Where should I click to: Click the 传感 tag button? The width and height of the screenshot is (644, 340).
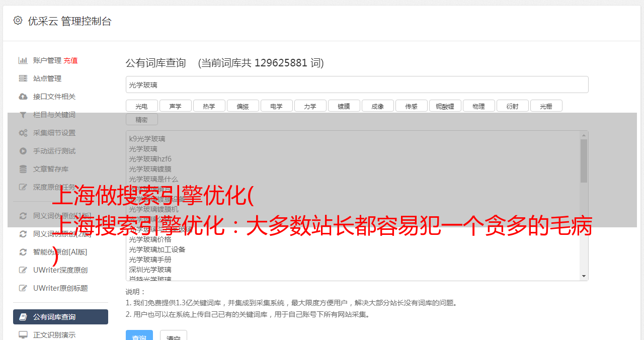(412, 106)
